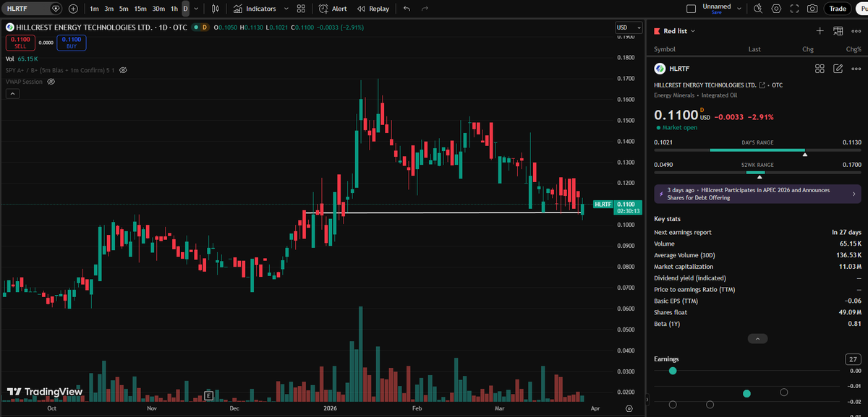Open advanced view table icon in the watchlist header

point(838,31)
